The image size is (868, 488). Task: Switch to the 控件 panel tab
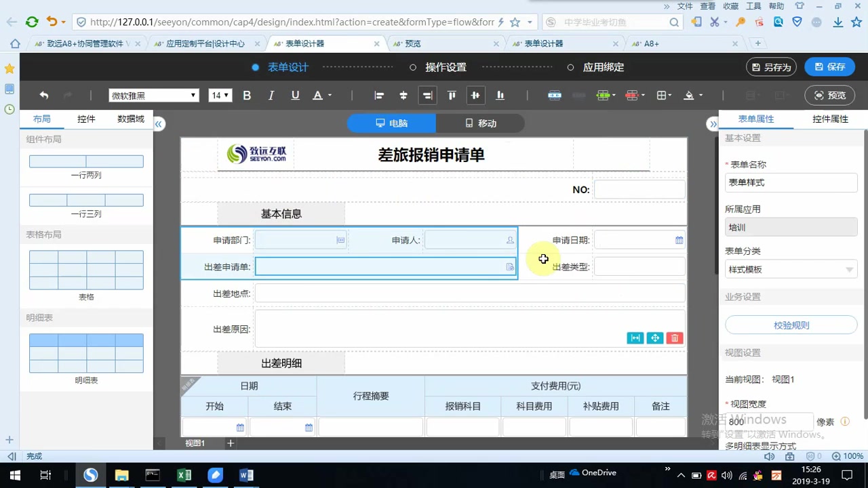pyautogui.click(x=86, y=119)
